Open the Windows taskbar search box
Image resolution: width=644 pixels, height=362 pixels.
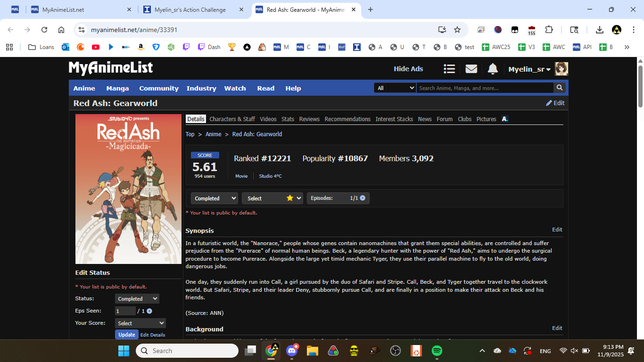[187, 351]
